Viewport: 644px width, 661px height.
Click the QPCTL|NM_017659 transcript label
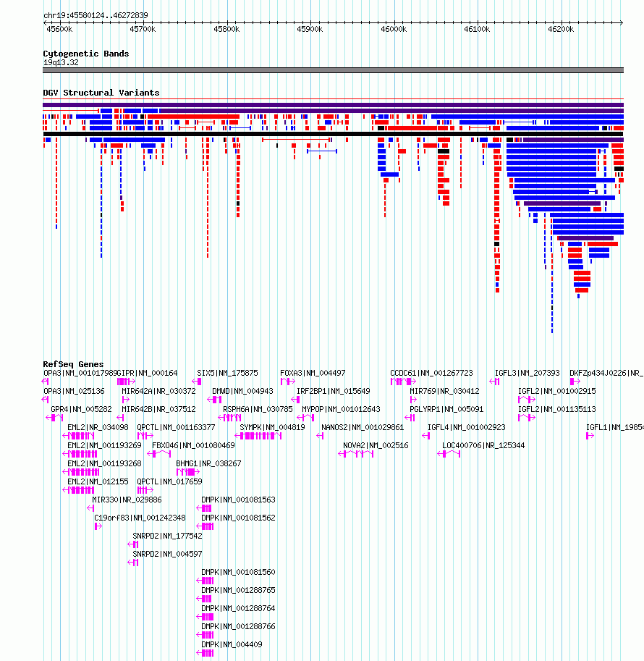169,482
